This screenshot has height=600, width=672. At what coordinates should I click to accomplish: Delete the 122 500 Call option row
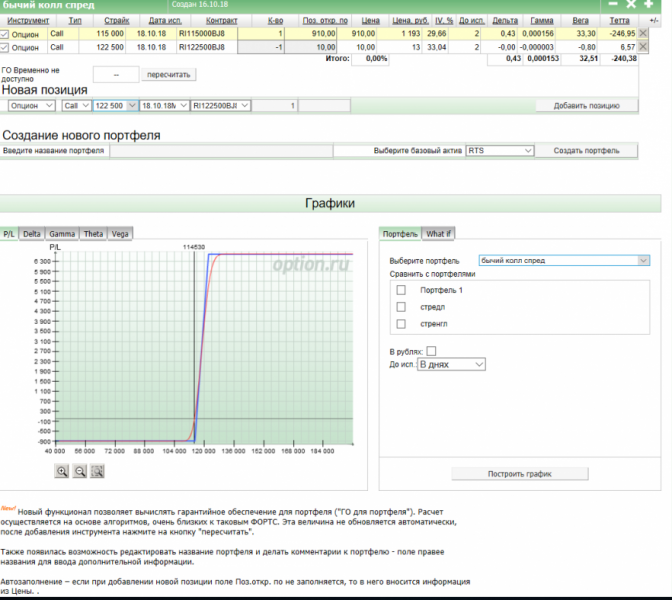[x=642, y=47]
